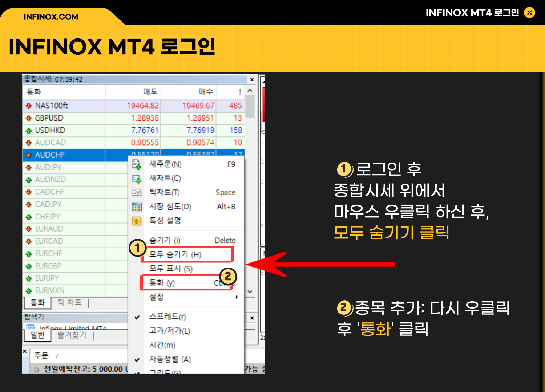Close the INFINOX MT4 guide overlay
The width and height of the screenshot is (545, 392).
[x=530, y=13]
